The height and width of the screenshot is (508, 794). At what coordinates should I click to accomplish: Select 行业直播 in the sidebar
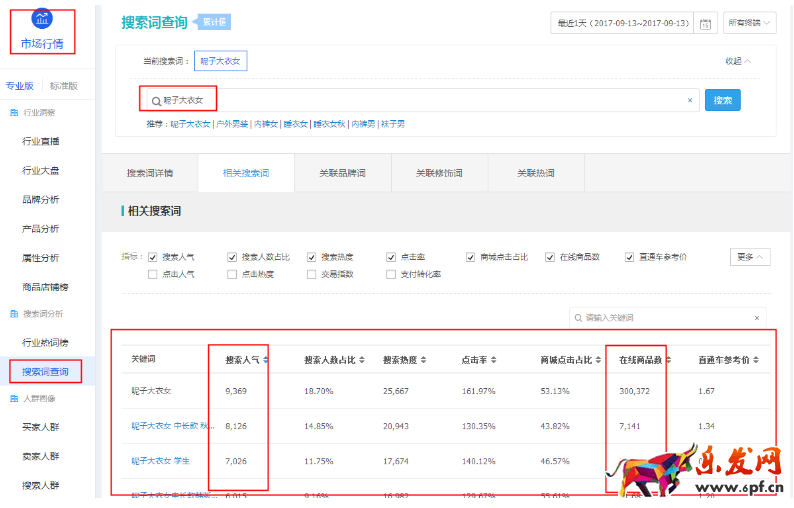41,141
